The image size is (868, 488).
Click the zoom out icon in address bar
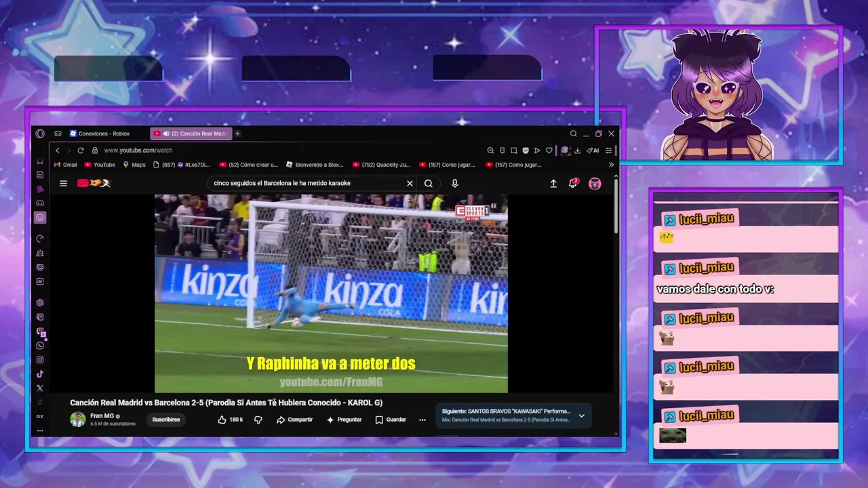click(490, 150)
